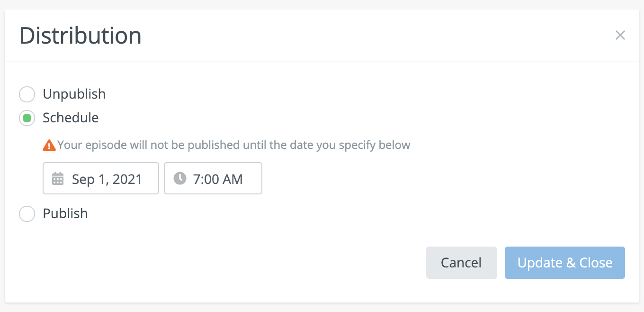Click the "Sep 1, 2021" date text
Image resolution: width=644 pixels, height=312 pixels.
click(107, 179)
